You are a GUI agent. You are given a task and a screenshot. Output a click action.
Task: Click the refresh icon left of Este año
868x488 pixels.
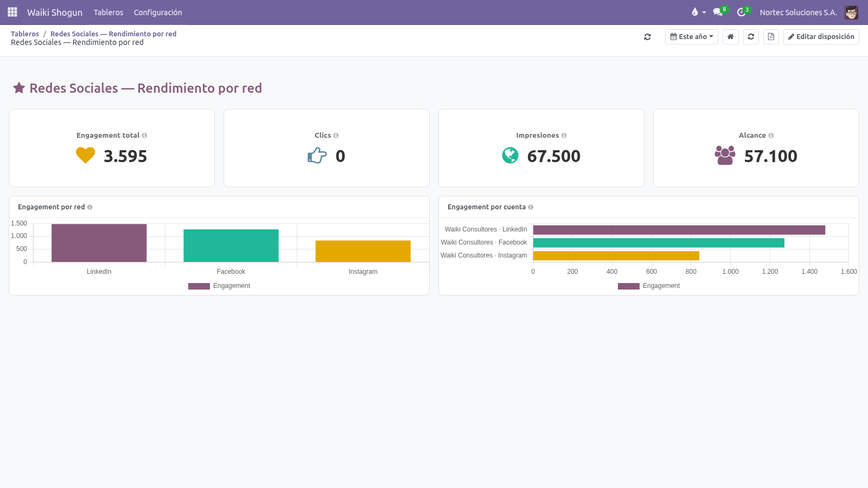[647, 37]
